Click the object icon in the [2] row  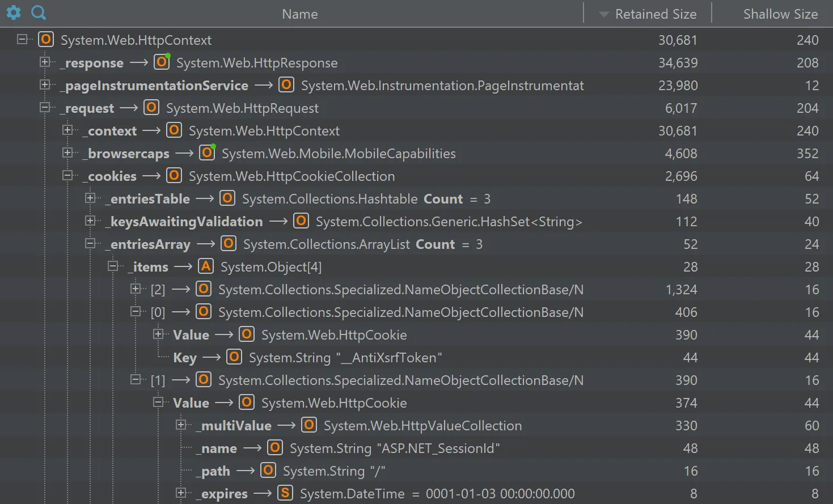coord(204,289)
